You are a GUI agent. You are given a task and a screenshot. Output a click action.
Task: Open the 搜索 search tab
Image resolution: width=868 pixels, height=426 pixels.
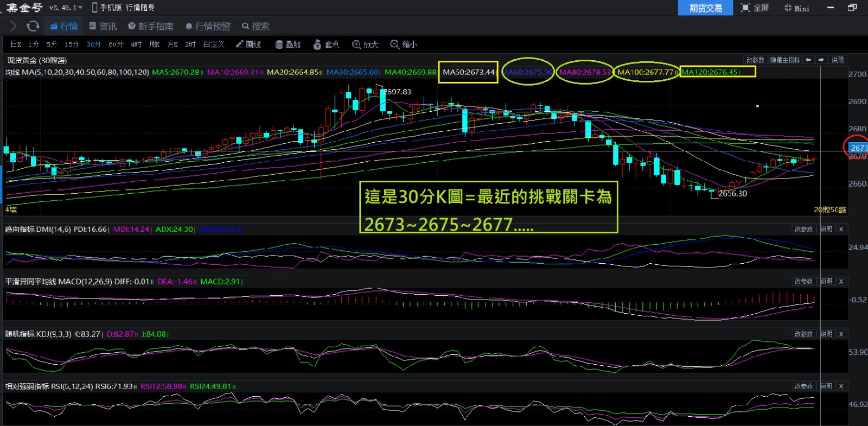coord(256,26)
